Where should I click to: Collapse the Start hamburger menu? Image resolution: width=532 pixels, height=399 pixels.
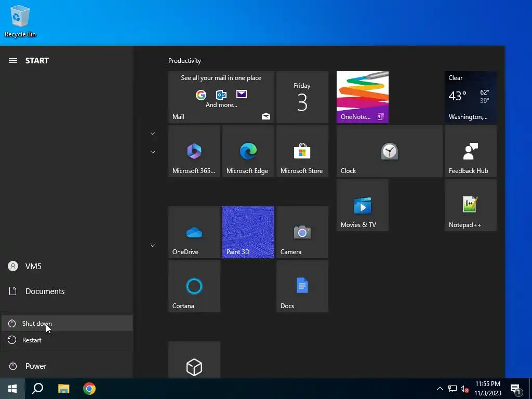[x=13, y=61]
